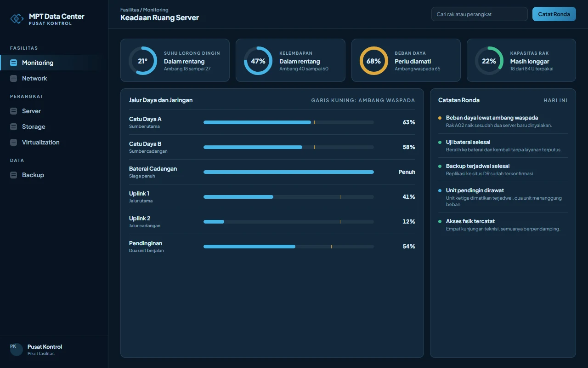Viewport: 588px width, 368px height.
Task: Click the Keadaan Ruang Server page title
Action: point(159,18)
